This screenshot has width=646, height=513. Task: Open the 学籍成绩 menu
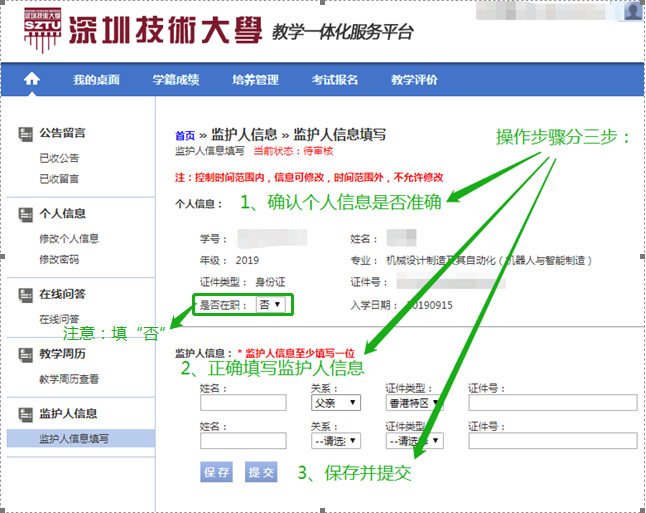click(x=175, y=80)
